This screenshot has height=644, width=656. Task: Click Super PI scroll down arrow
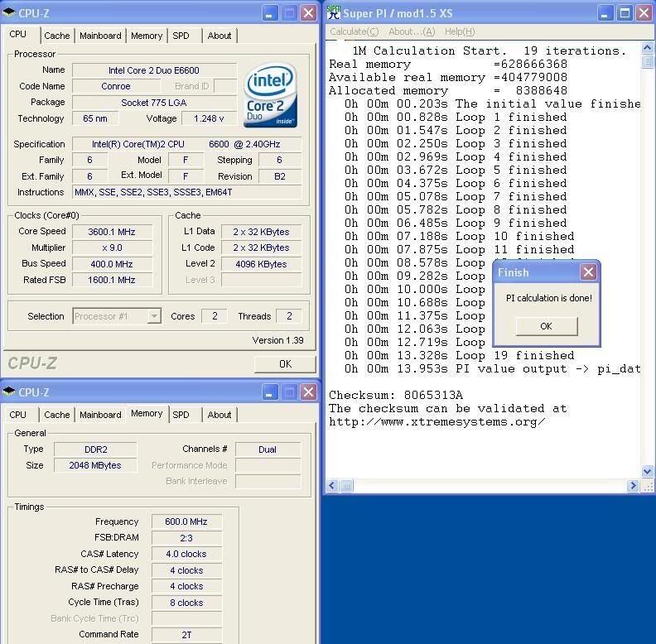click(x=647, y=472)
